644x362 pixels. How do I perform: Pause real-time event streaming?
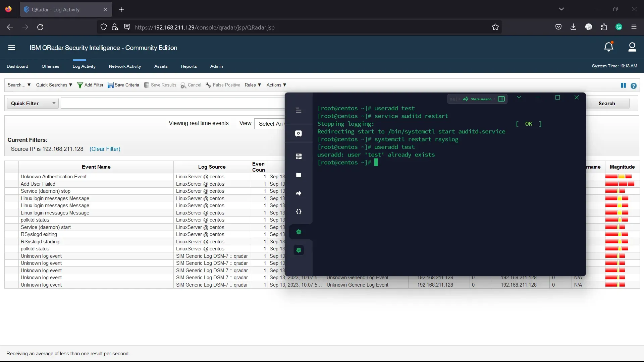(623, 85)
